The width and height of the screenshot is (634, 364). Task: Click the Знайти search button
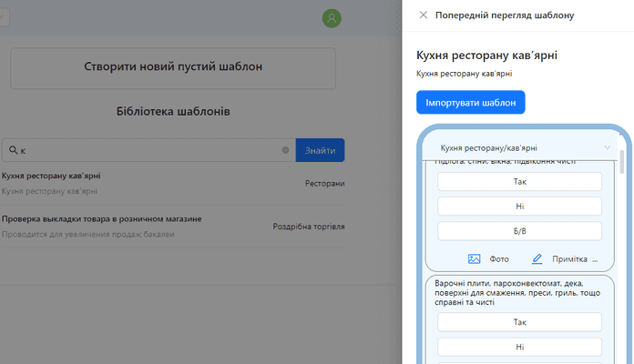coord(320,150)
